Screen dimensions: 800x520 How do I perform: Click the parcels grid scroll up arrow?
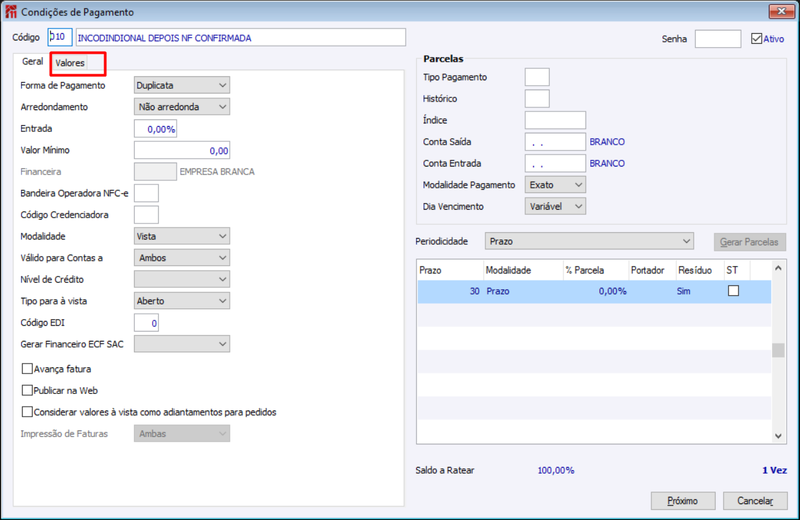(778, 268)
